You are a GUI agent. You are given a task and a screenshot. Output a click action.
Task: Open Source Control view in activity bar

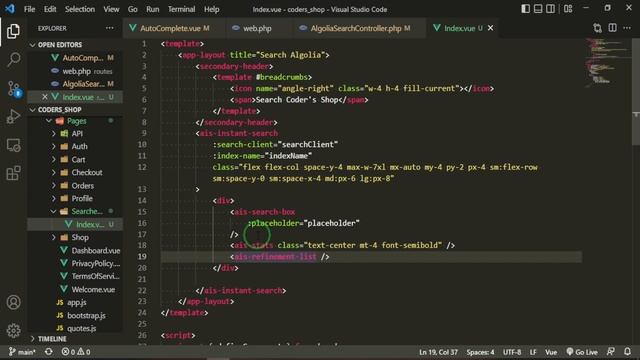[x=13, y=89]
